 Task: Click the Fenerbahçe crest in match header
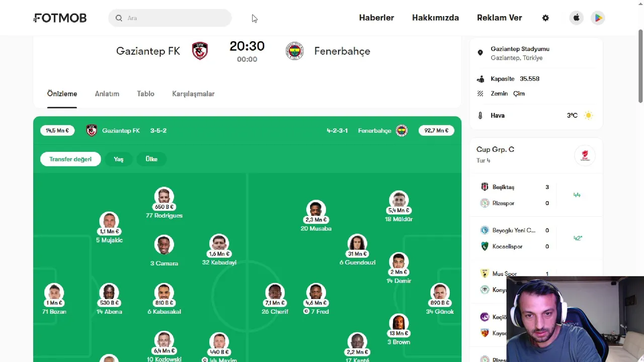pyautogui.click(x=294, y=51)
